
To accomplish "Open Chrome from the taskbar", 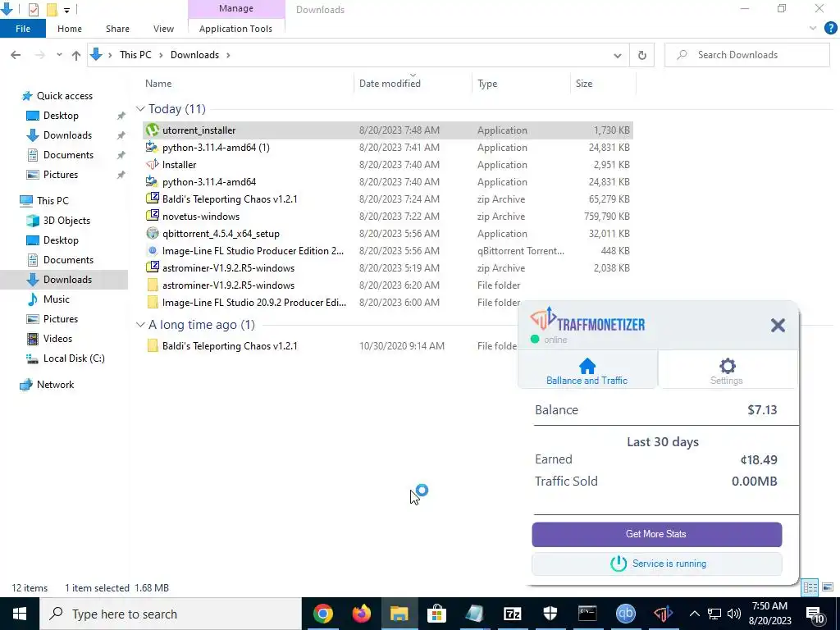I will 323,614.
